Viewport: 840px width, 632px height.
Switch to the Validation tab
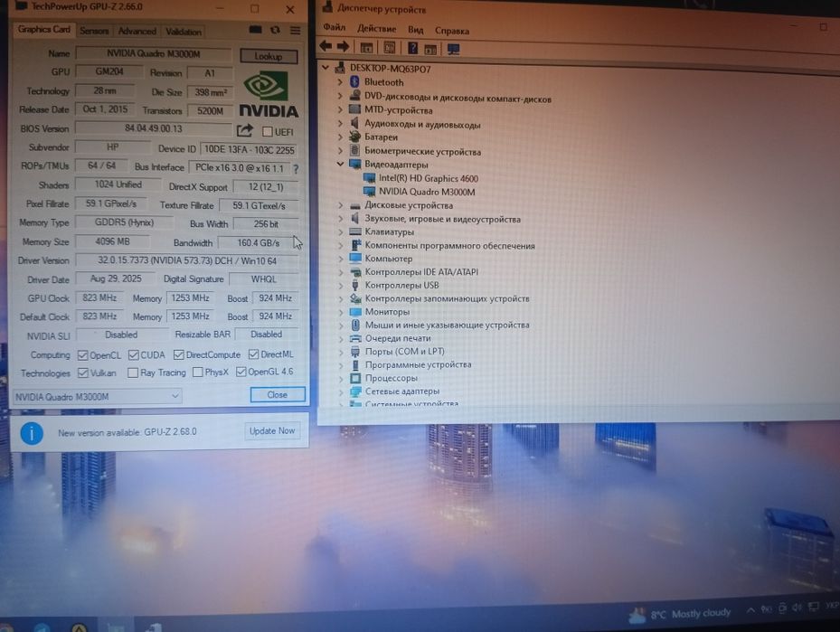[x=184, y=32]
